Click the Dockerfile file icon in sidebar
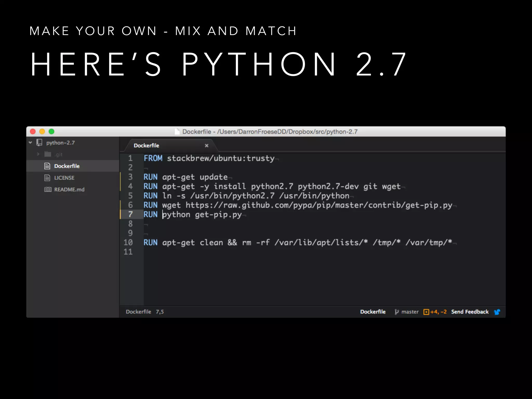The image size is (532, 399). tap(47, 166)
